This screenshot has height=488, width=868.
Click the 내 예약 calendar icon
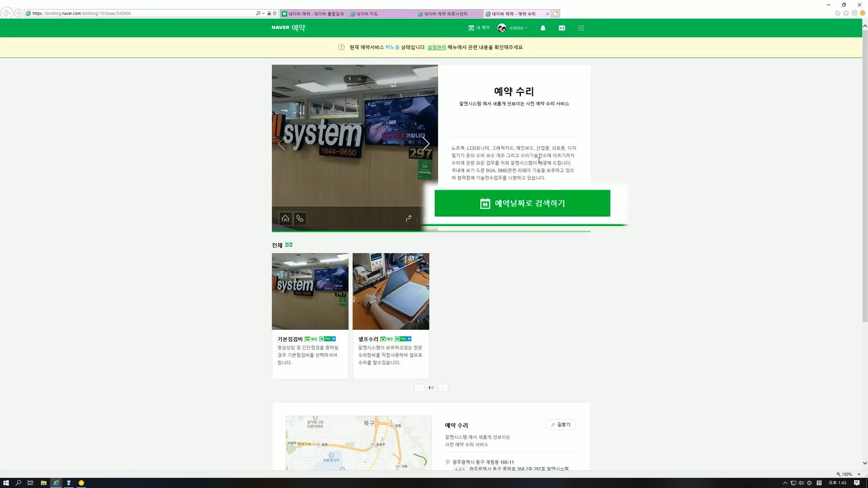[471, 28]
